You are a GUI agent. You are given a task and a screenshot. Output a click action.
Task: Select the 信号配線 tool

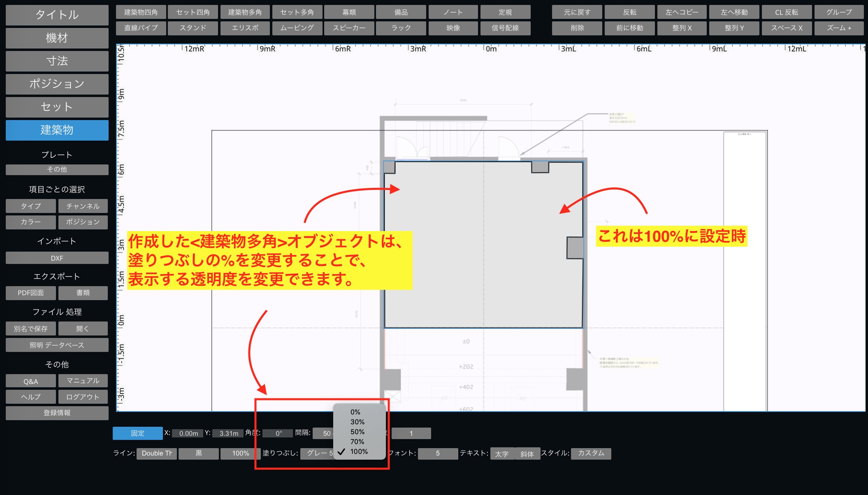click(x=505, y=28)
